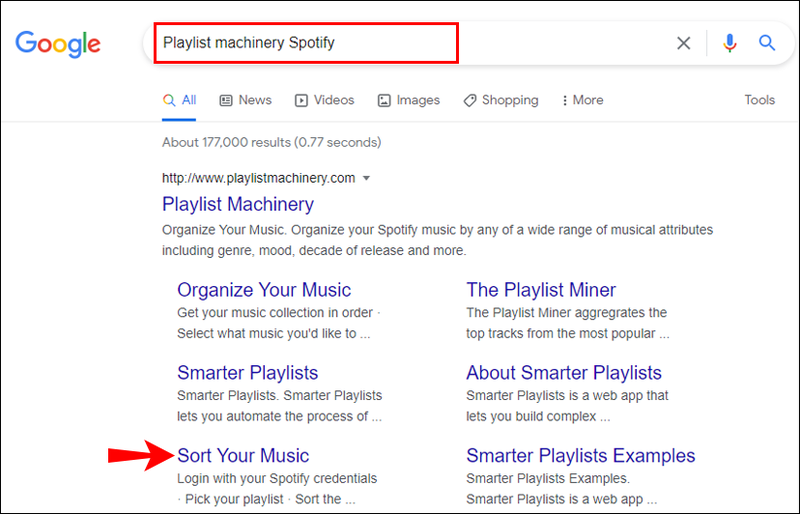Expand the arrow beside playlistmachinery.com URL
Screen dimensions: 800x514
click(366, 178)
